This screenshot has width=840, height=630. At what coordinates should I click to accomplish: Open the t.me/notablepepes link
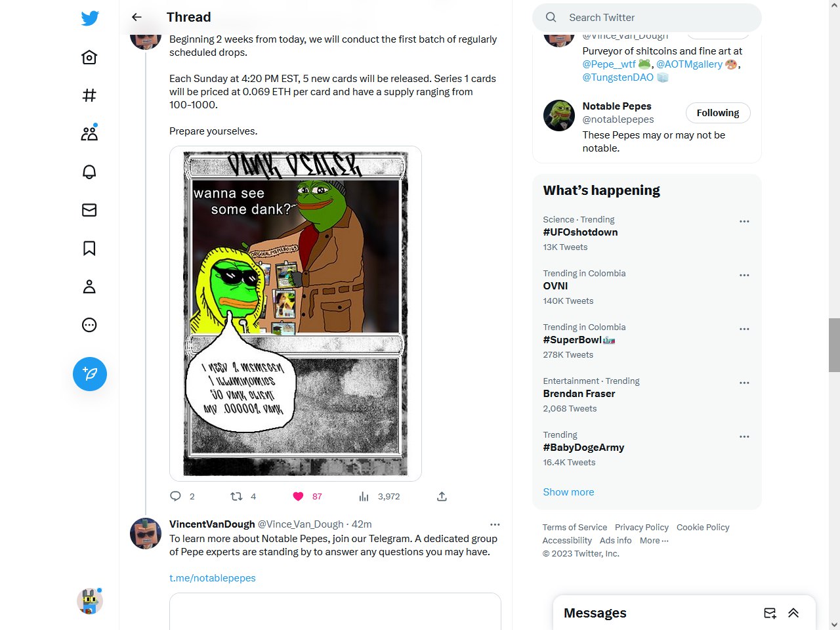(x=213, y=578)
